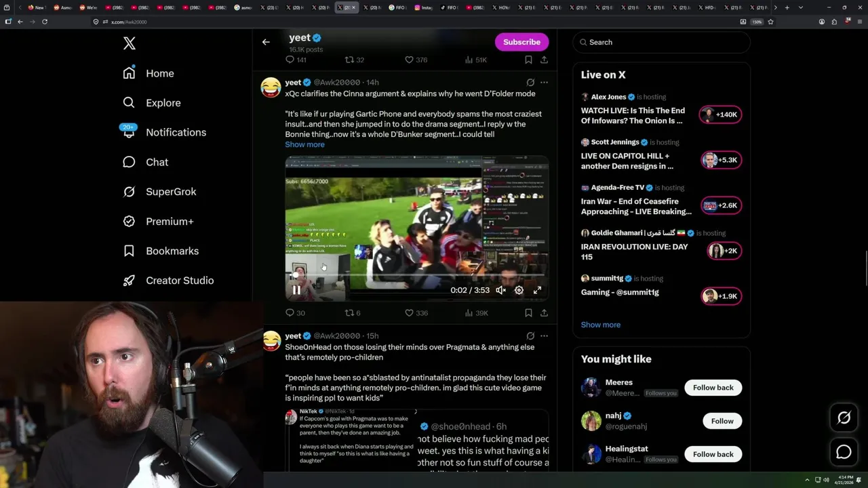Open Explore in the sidebar

(x=152, y=103)
